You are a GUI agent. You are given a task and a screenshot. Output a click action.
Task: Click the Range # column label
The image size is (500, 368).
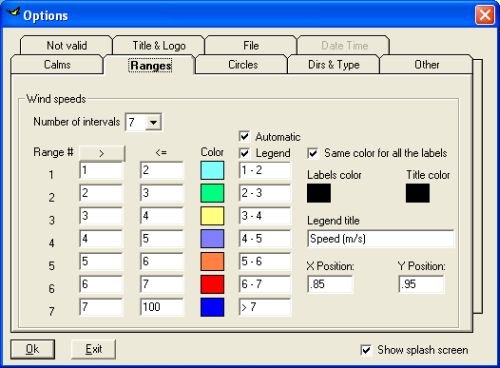click(53, 152)
